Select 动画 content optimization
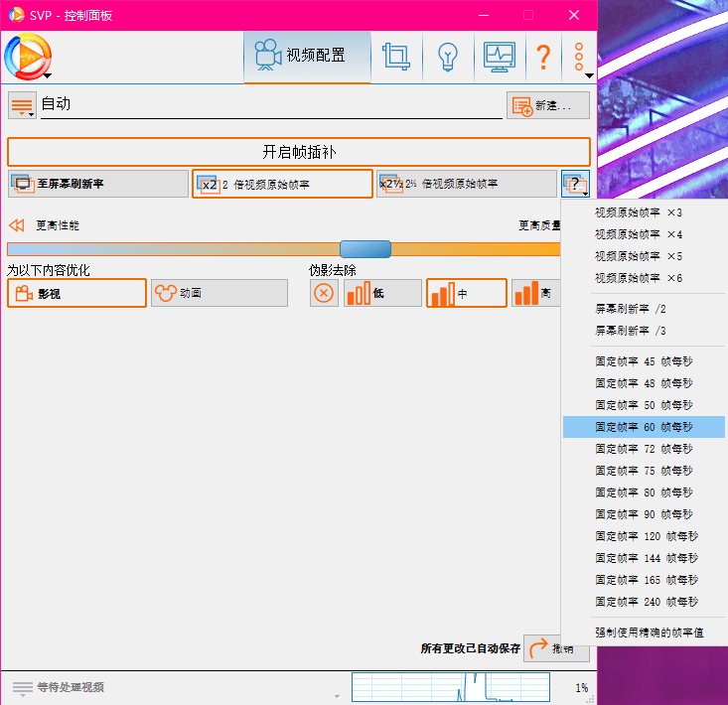Screen dimensions: 728x705 tap(218, 293)
